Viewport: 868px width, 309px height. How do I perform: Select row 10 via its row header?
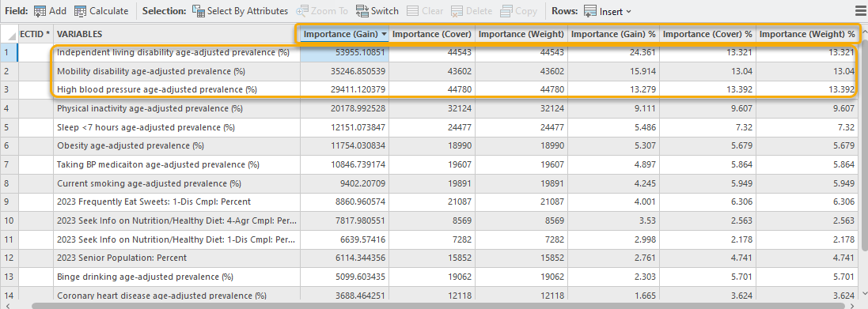(9, 221)
